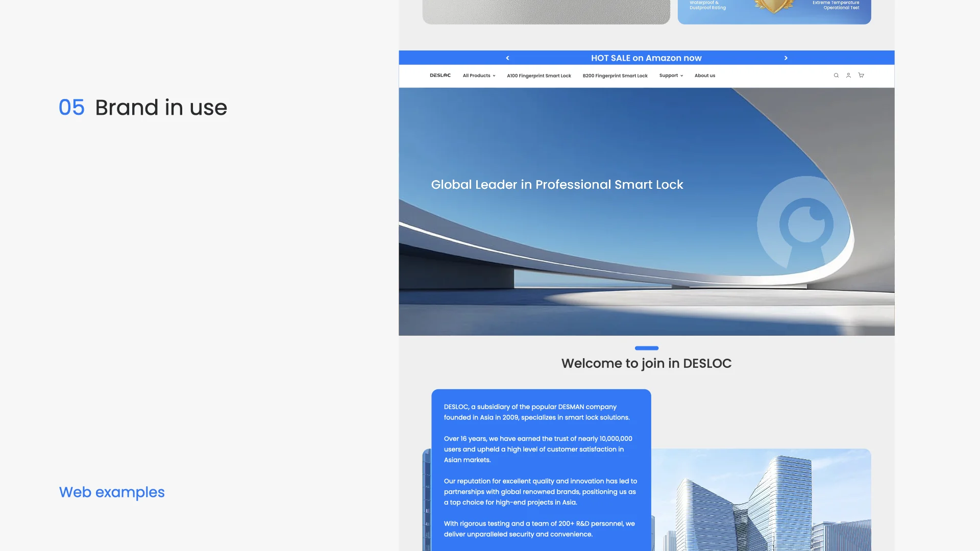Click the blue slide indicator bar
This screenshot has width=980, height=551.
(647, 348)
